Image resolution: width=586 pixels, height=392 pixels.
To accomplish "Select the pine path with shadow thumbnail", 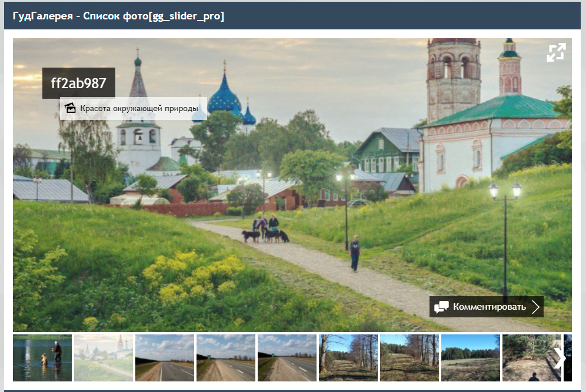I will (532, 358).
